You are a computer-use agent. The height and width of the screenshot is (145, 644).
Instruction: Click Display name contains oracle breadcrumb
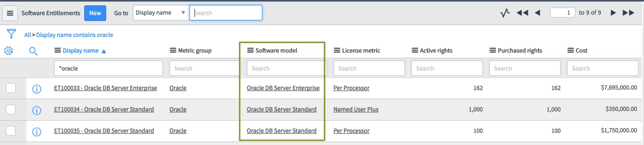[74, 35]
